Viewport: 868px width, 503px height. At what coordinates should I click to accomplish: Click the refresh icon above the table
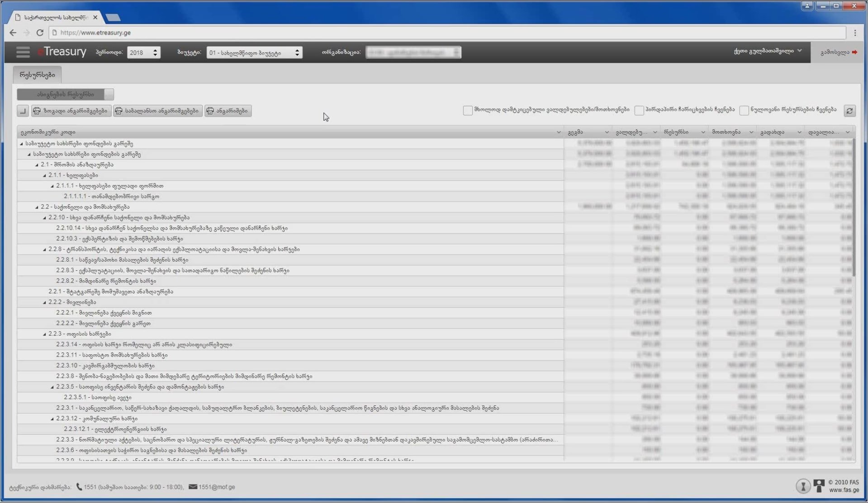849,111
